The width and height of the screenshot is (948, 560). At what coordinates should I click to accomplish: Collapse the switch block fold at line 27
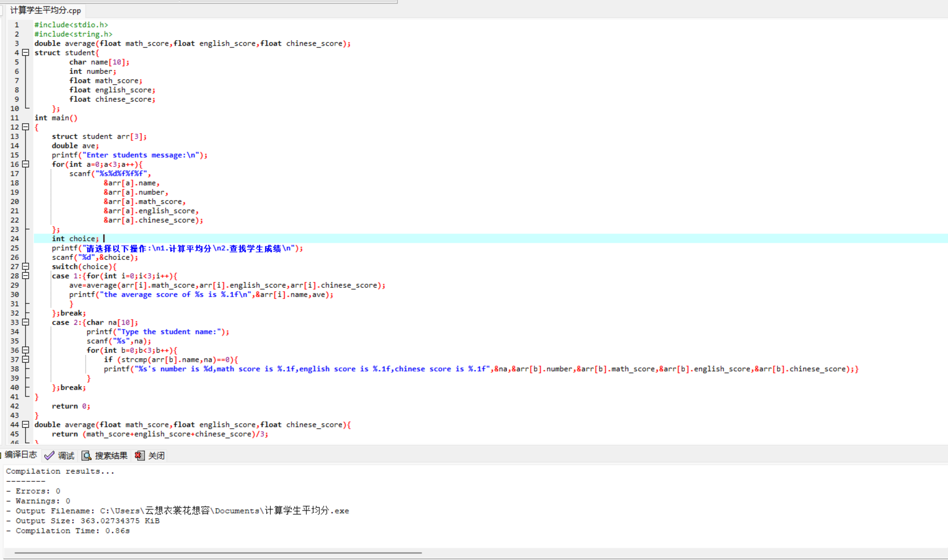[x=26, y=267]
